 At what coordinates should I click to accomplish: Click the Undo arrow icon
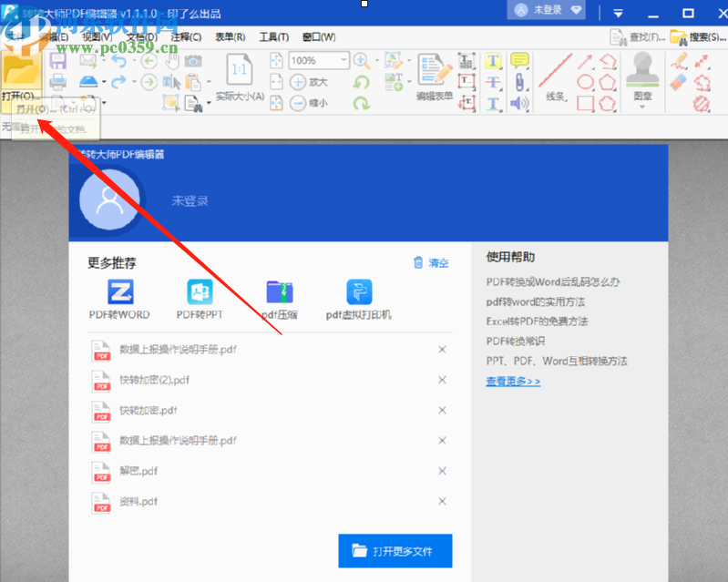(x=118, y=61)
